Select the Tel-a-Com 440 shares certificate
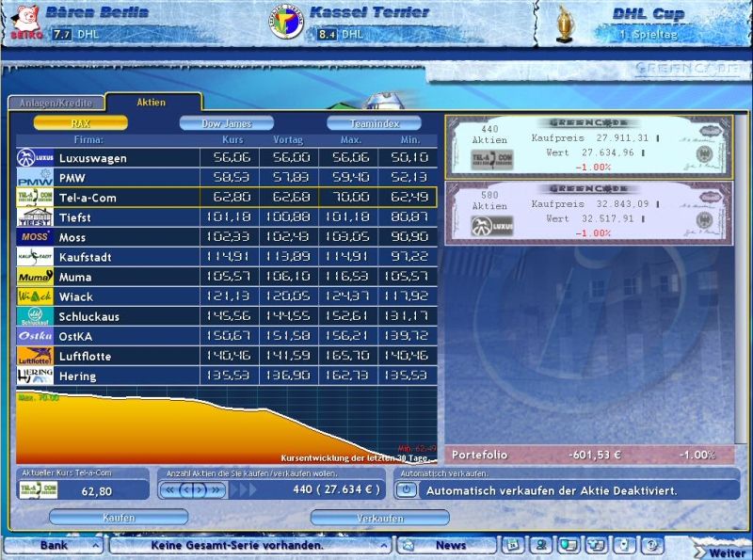This screenshot has height=560, width=753. (588, 147)
